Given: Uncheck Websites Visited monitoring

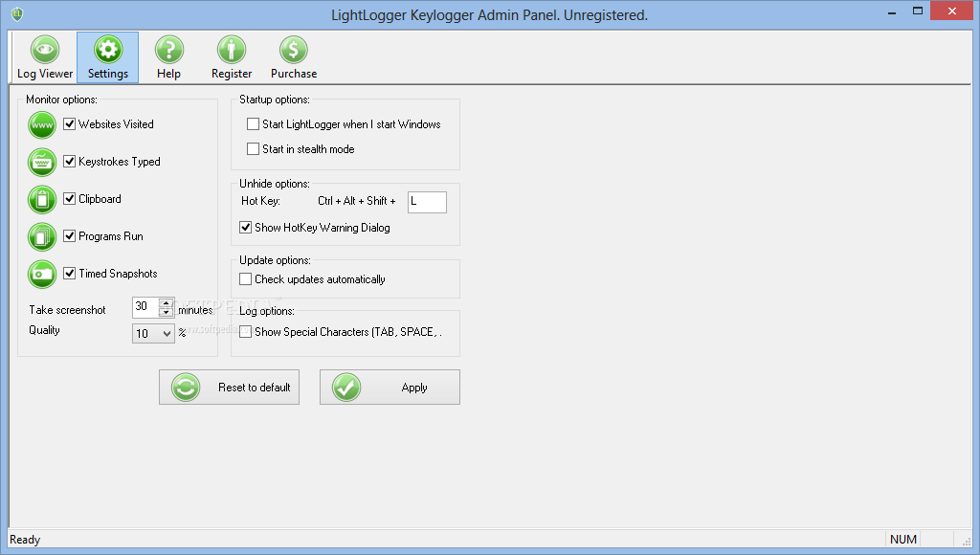Looking at the screenshot, I should pos(69,123).
